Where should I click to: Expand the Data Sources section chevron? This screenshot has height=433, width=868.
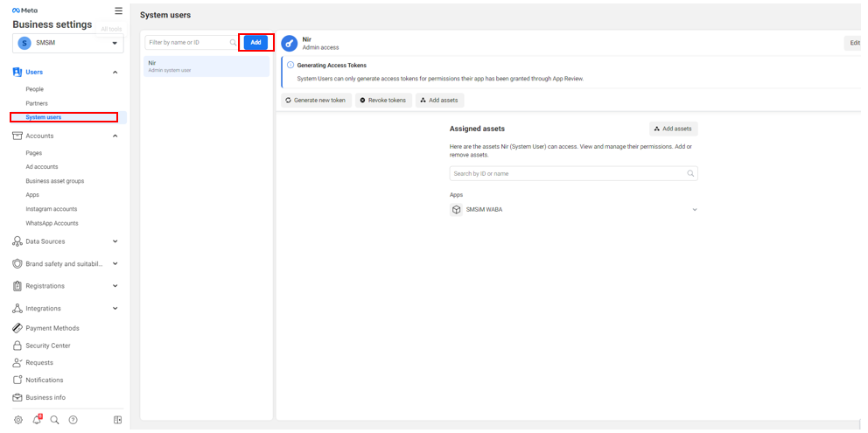pyautogui.click(x=115, y=241)
